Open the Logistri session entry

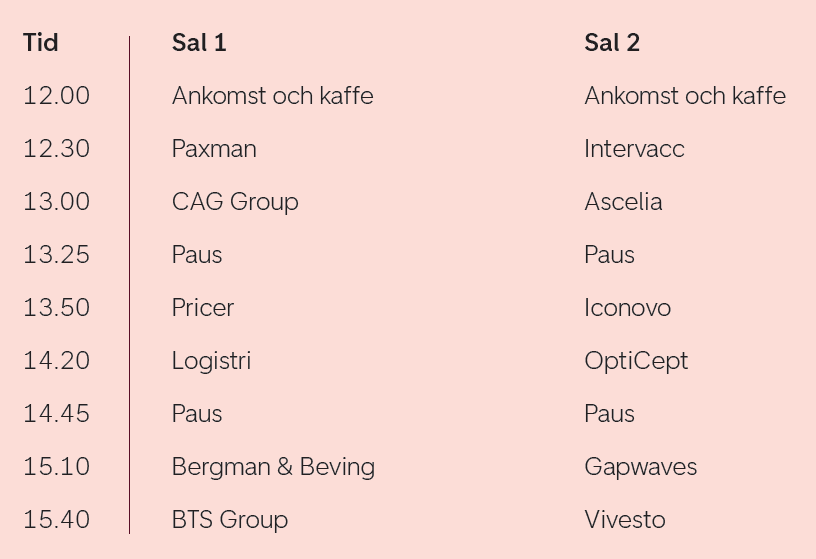(211, 361)
